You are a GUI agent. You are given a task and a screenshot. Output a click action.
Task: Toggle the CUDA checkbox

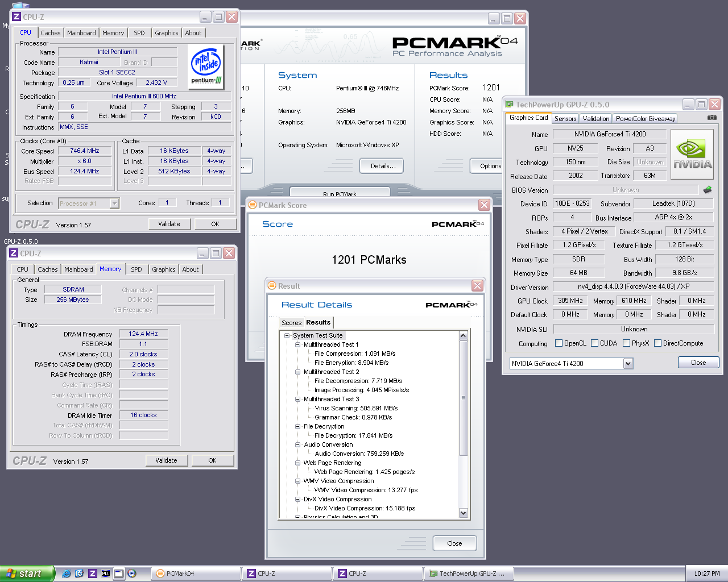(x=594, y=343)
